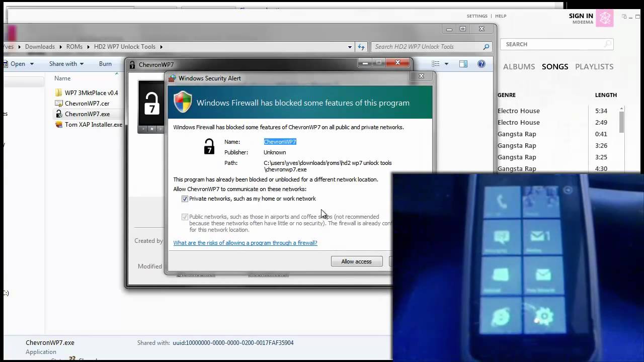The image size is (644, 362).
Task: Expand breadcrumb arrow after ROMs
Action: (88, 47)
